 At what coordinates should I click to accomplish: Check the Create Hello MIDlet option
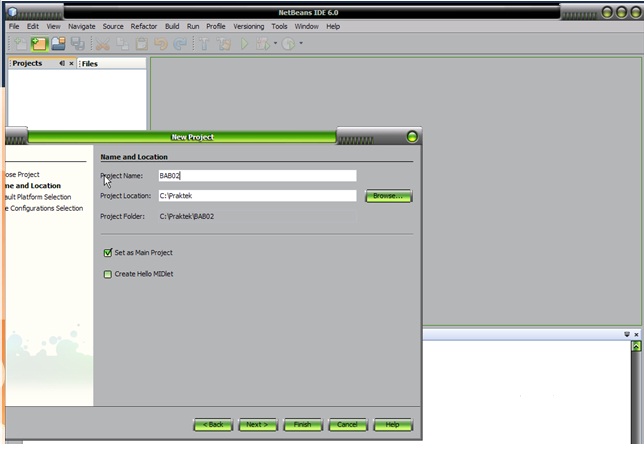[x=108, y=274]
